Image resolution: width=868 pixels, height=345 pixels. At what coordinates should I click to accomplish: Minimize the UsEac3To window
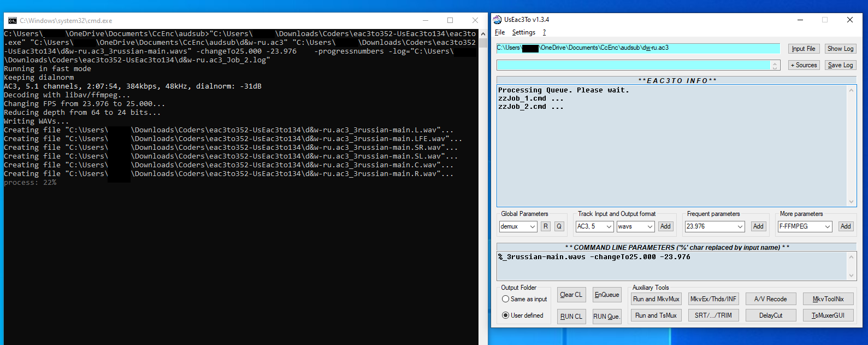tap(800, 20)
